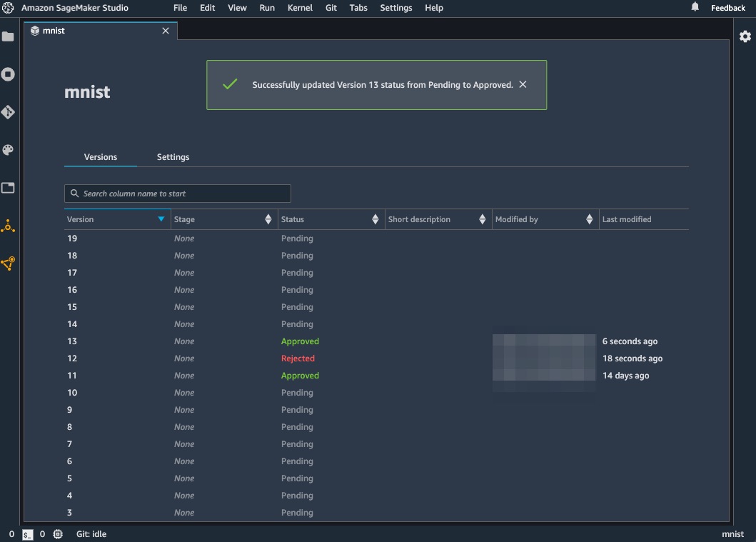Open the Git menu
Screen dimensions: 756x542
click(x=331, y=8)
